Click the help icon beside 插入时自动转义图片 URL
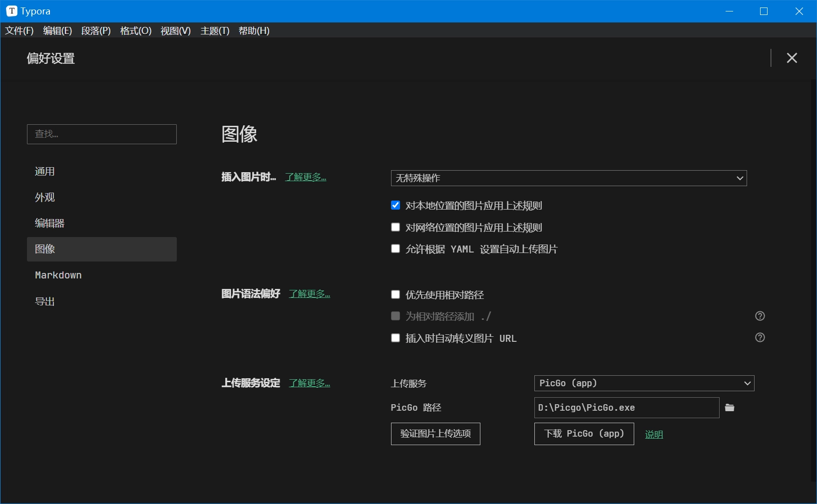The image size is (817, 504). click(x=760, y=337)
